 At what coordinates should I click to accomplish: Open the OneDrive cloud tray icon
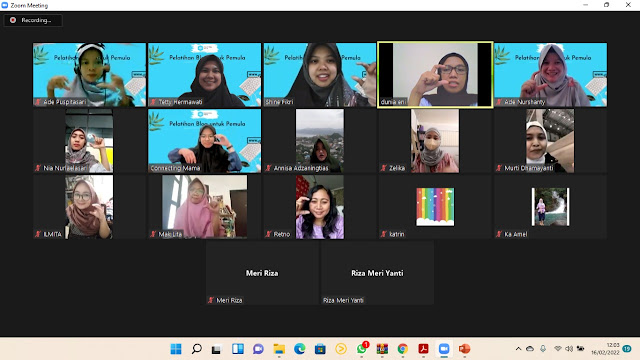click(x=530, y=349)
